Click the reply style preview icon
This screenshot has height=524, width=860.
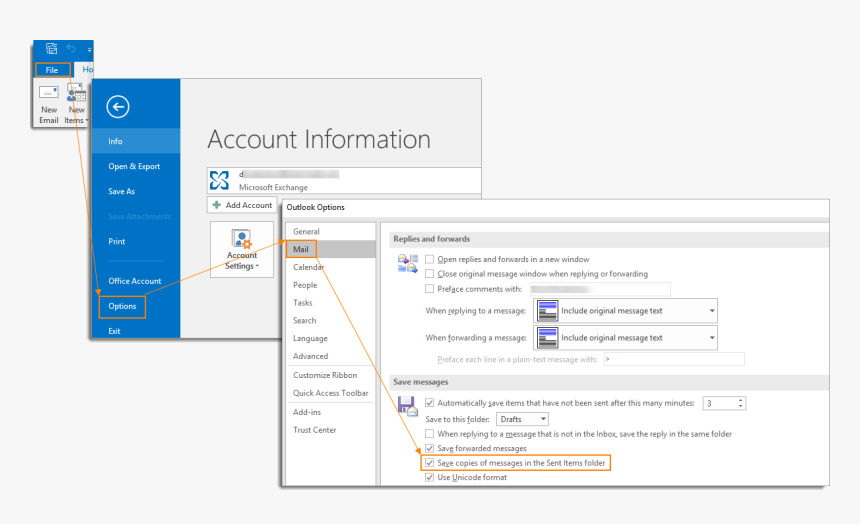(x=547, y=311)
